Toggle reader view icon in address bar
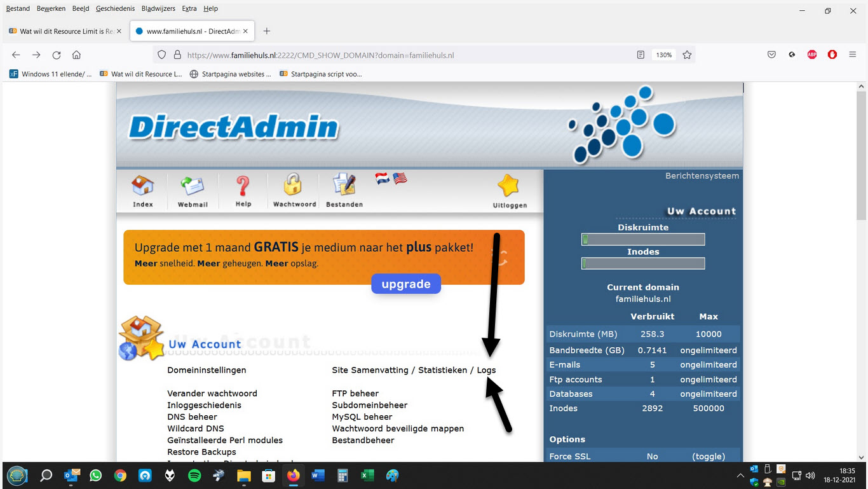The image size is (868, 489). coord(641,55)
